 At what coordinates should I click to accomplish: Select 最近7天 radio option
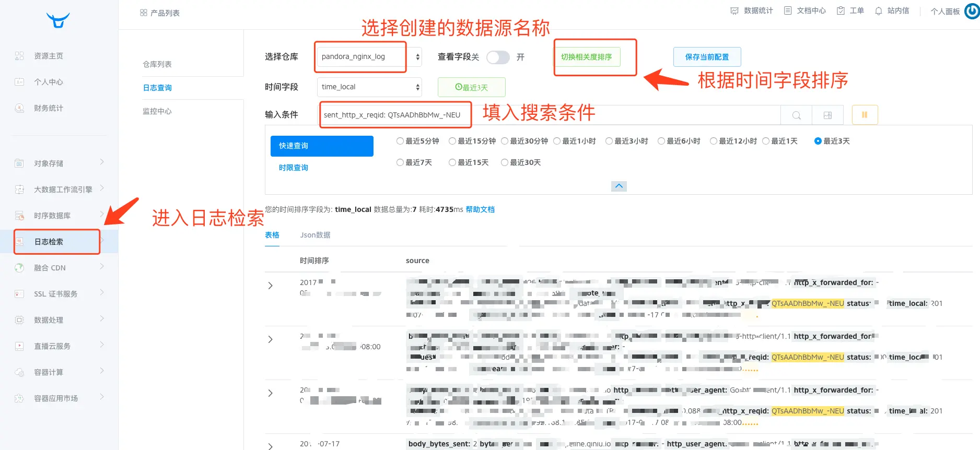pyautogui.click(x=400, y=162)
